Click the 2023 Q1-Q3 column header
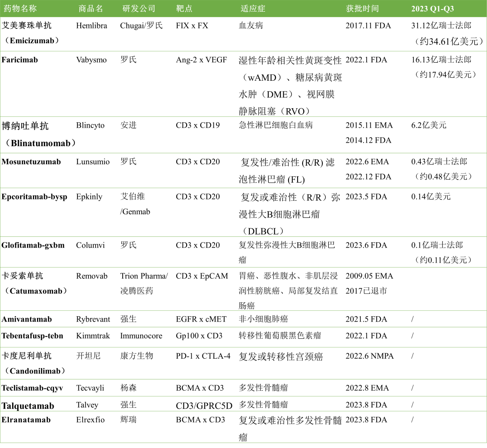Image resolution: width=487 pixels, height=448 pixels. tap(432, 9)
